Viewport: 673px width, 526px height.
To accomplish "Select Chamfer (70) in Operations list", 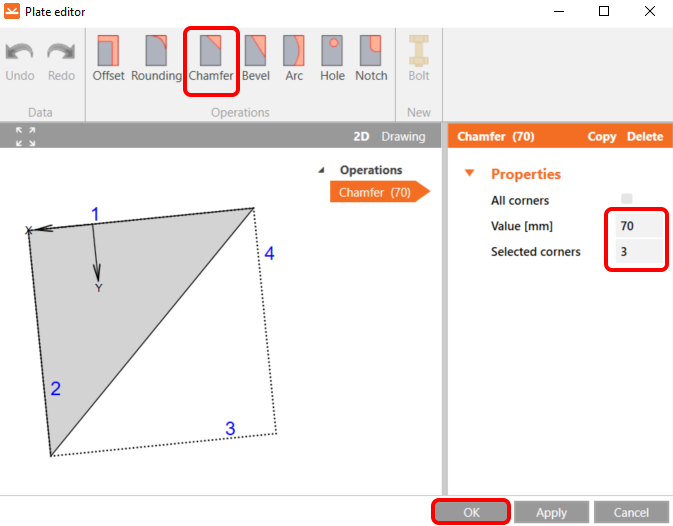I will 379,192.
